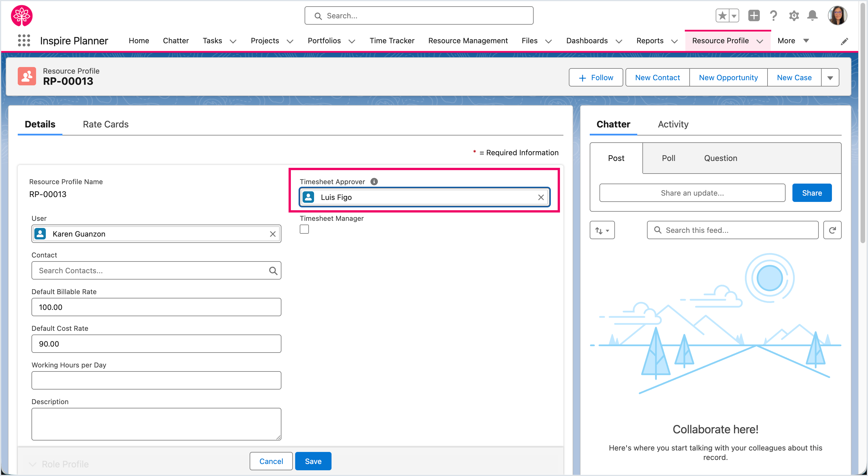Click the Working Hours per Day field
868x476 pixels.
pyautogui.click(x=156, y=380)
